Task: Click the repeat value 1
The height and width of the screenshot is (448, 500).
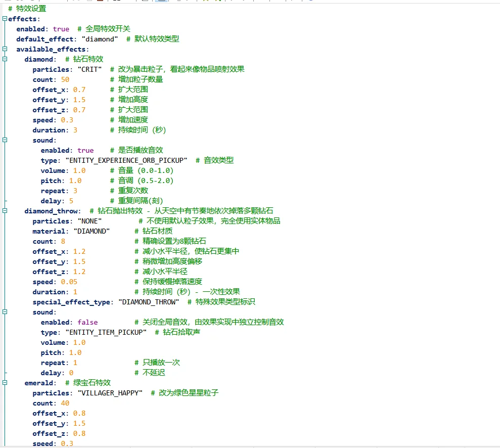Action: [75, 363]
